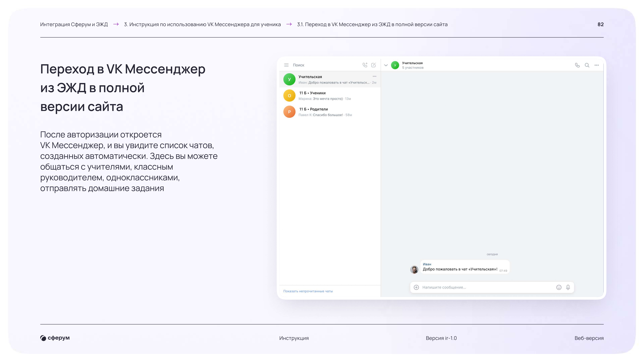644x362 pixels.
Task: Click Показать непрочитанные чаты link
Action: (308, 291)
